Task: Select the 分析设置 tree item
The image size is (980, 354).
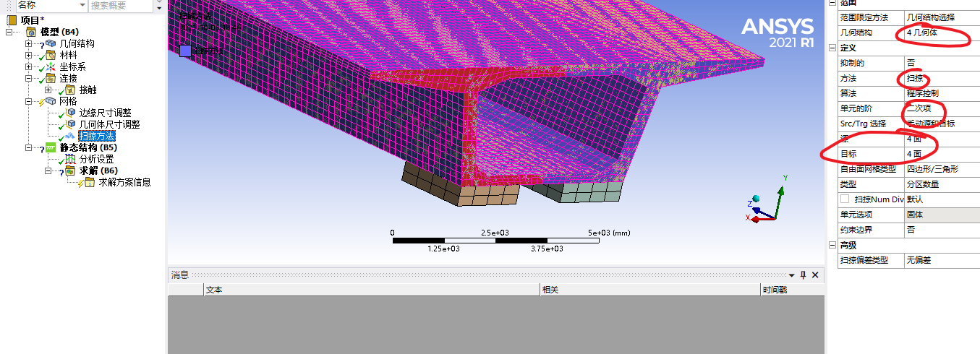Action: pyautogui.click(x=96, y=159)
